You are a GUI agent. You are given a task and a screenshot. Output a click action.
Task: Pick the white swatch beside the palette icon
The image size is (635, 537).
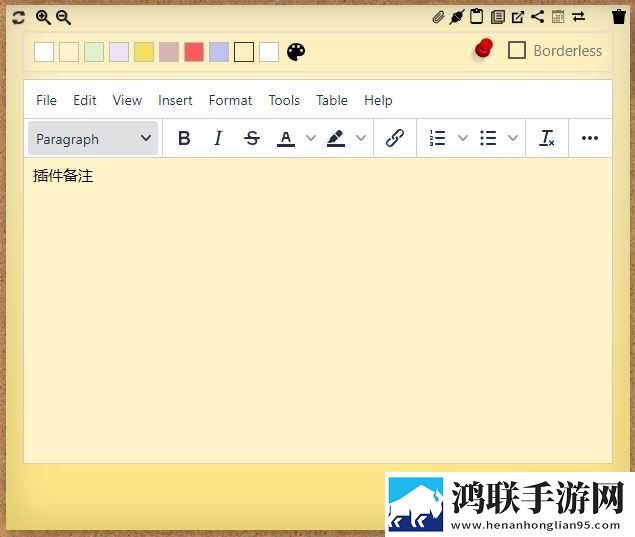tap(269, 52)
